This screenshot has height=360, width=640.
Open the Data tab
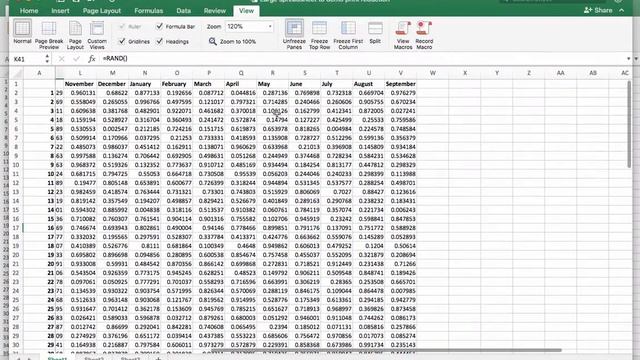click(x=184, y=11)
